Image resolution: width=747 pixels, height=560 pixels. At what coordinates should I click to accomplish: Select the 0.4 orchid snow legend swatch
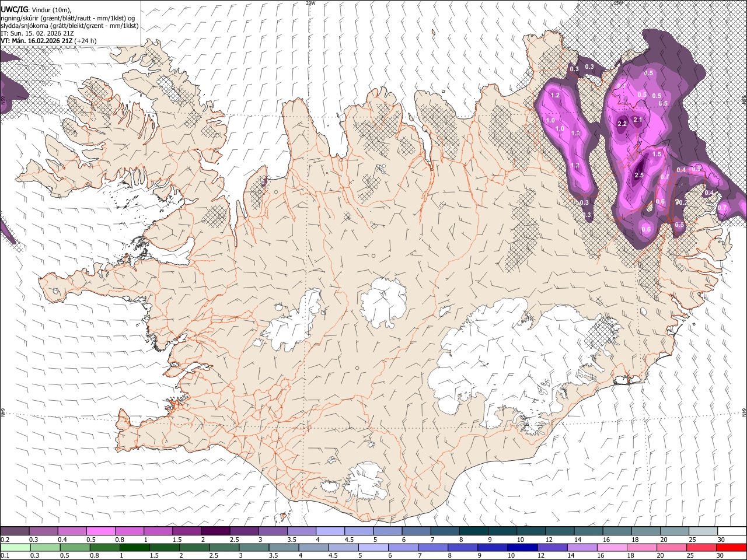click(72, 531)
